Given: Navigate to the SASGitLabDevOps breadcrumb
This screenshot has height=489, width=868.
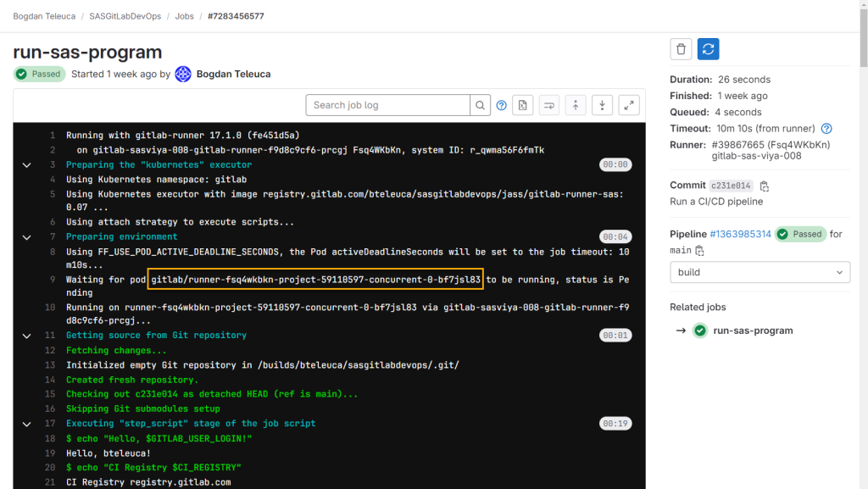Looking at the screenshot, I should point(124,15).
